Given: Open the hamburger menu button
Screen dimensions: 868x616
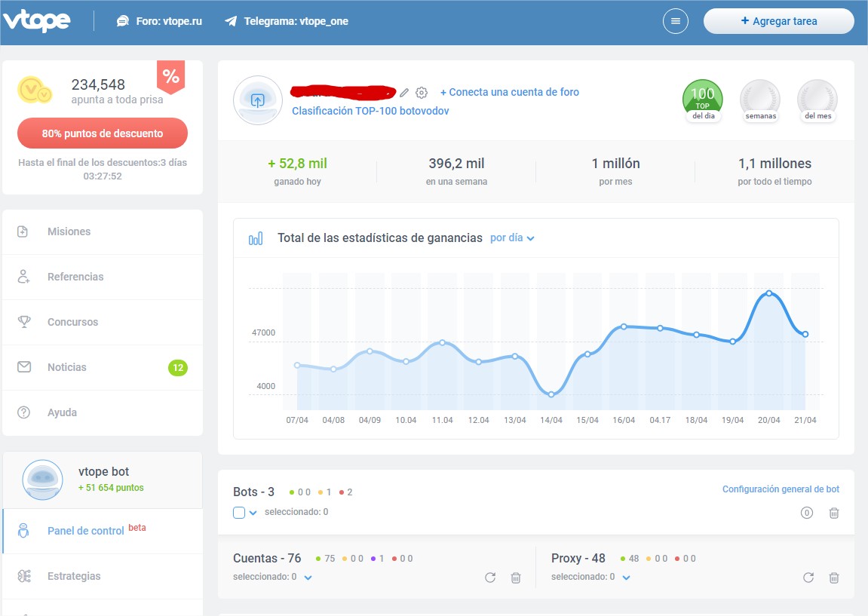Looking at the screenshot, I should 676,21.
